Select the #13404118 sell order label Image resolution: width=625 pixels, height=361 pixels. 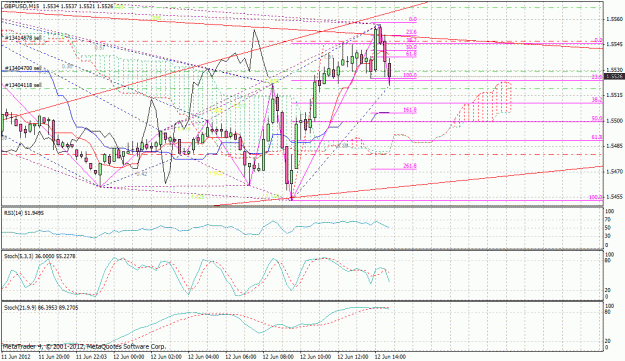(23, 85)
